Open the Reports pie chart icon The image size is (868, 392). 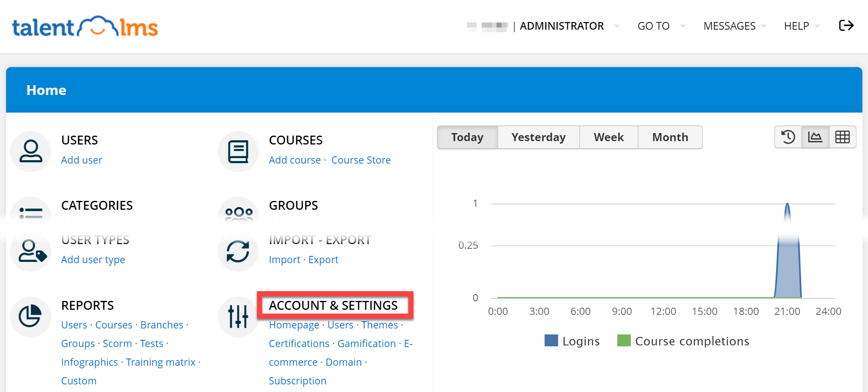[x=31, y=317]
